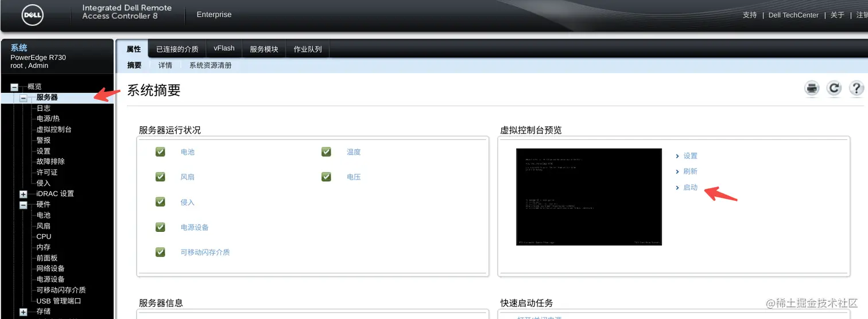Select iDRAC 设置 in the sidebar tree

[55, 194]
